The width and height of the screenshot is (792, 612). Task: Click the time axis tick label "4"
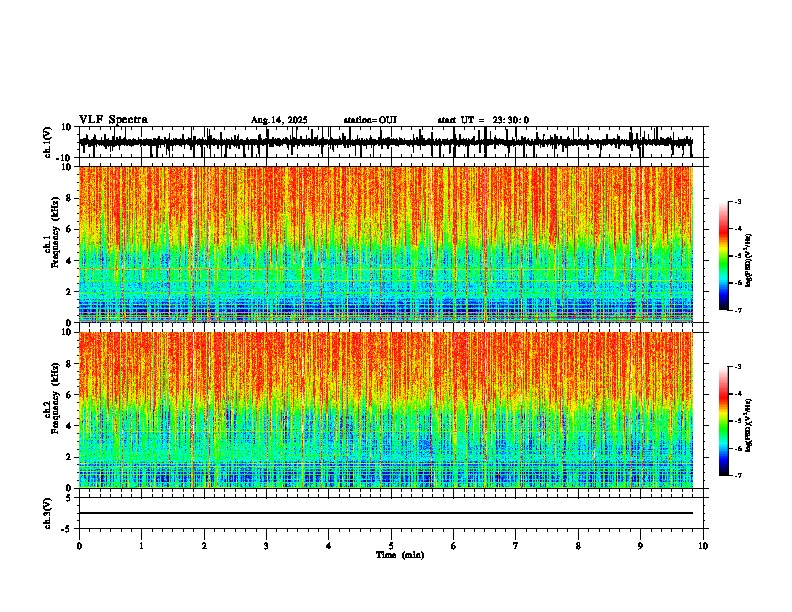click(x=329, y=546)
